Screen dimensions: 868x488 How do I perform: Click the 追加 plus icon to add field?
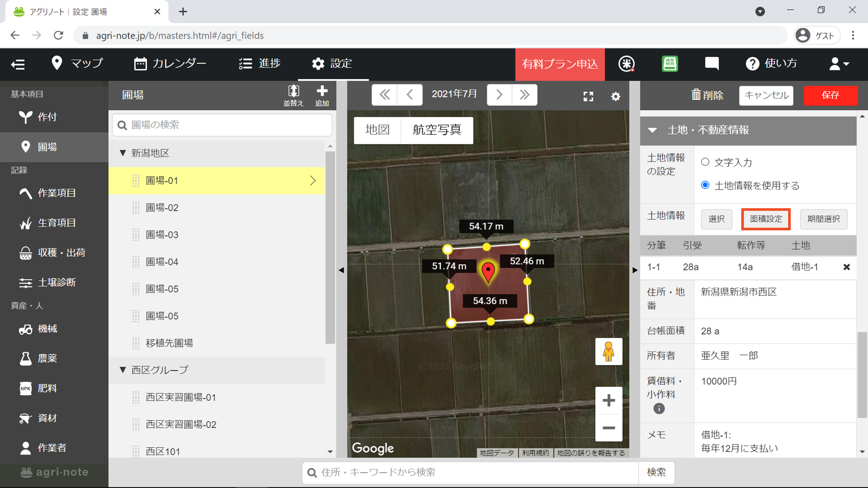point(322,95)
